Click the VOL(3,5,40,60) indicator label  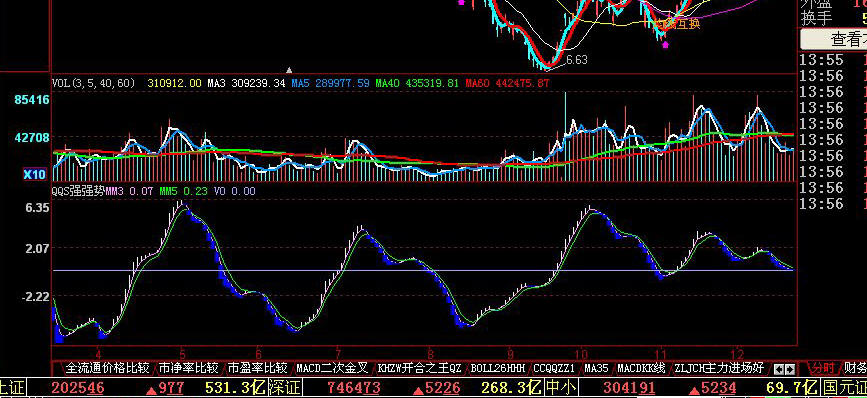[93, 83]
